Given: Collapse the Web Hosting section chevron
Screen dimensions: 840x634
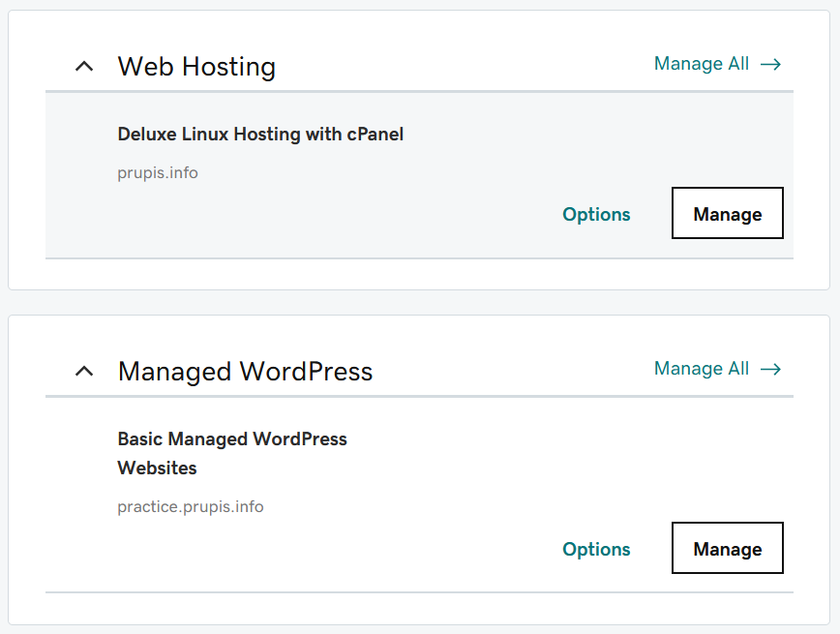Looking at the screenshot, I should click(84, 67).
